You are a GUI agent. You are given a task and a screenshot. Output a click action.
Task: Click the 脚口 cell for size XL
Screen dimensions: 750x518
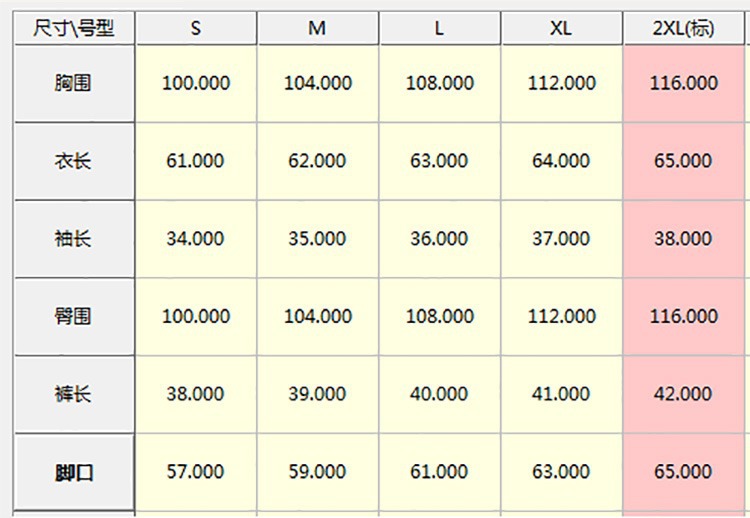click(561, 472)
